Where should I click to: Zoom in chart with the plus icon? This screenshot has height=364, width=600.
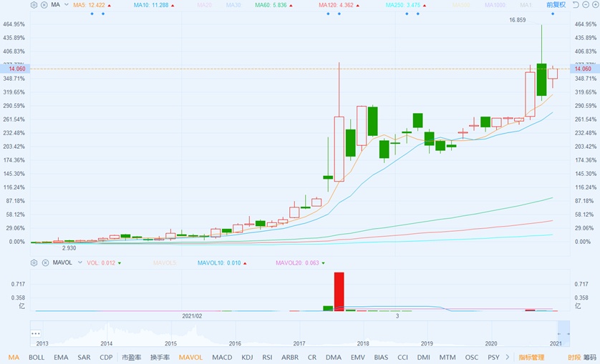[596, 4]
